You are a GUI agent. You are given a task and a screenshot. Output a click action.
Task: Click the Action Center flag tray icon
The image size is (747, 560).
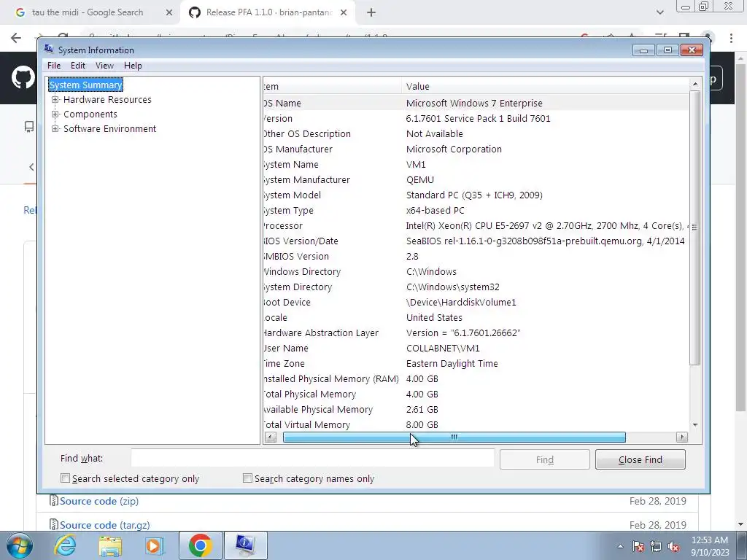pyautogui.click(x=638, y=546)
